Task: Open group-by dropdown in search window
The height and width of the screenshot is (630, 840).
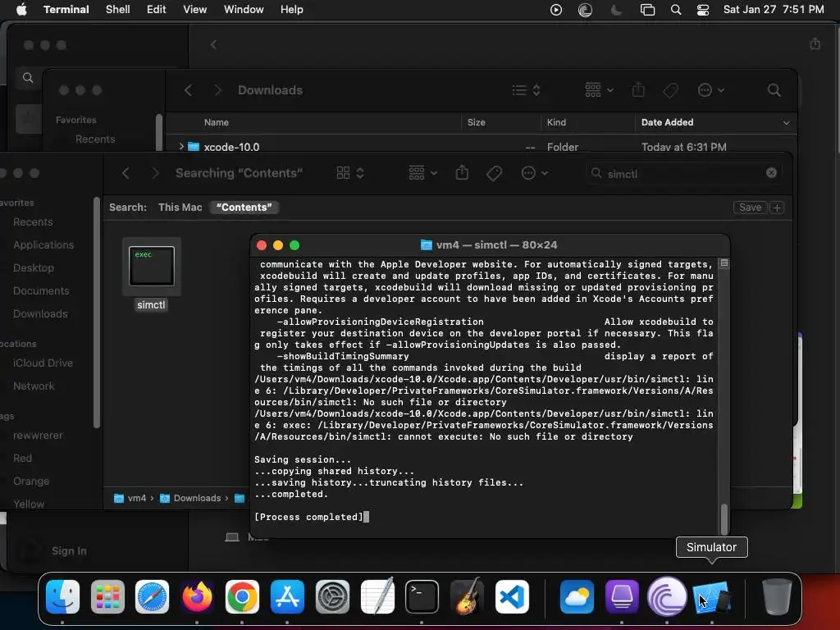Action: click(x=422, y=173)
